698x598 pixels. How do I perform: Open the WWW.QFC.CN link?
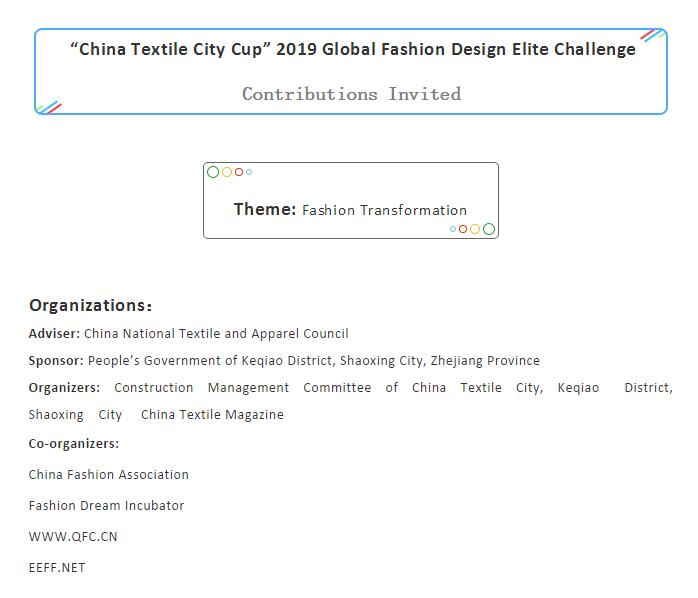click(x=73, y=537)
